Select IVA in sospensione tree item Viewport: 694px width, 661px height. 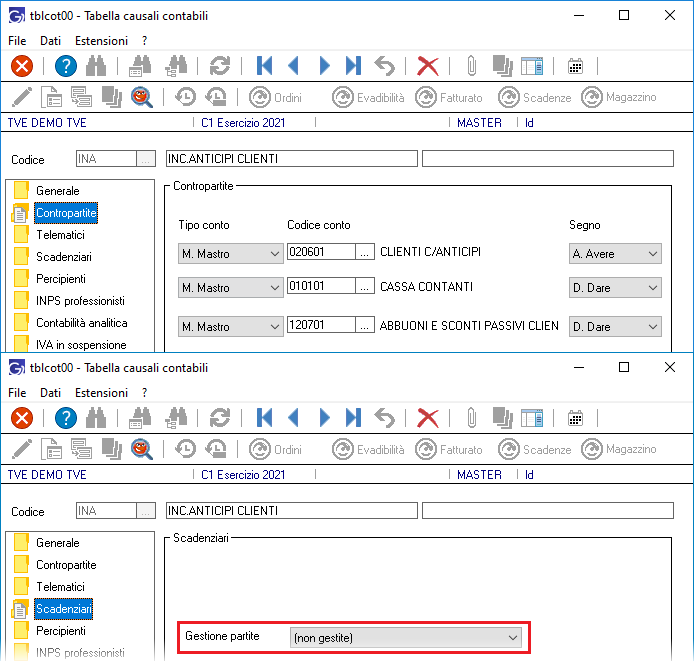pyautogui.click(x=81, y=344)
